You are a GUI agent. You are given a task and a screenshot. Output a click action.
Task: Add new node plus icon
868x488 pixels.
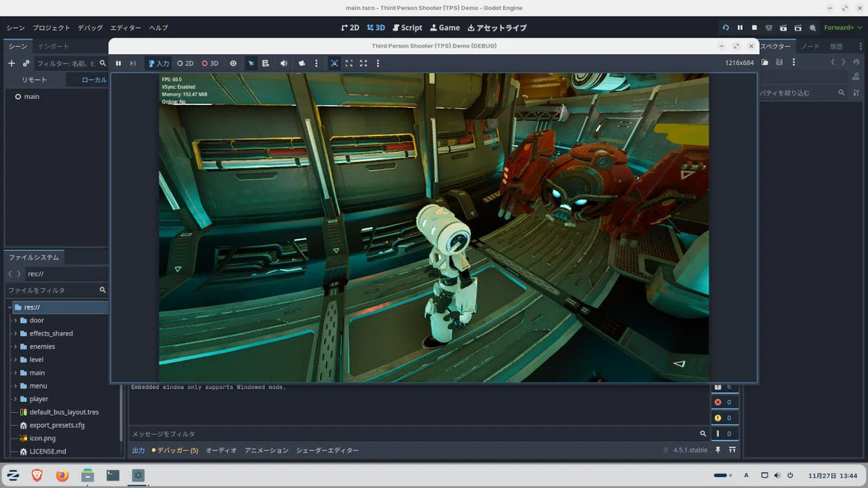pyautogui.click(x=12, y=64)
